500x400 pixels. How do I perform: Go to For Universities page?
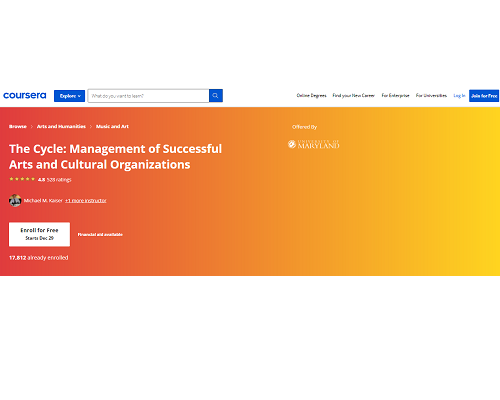coord(431,96)
